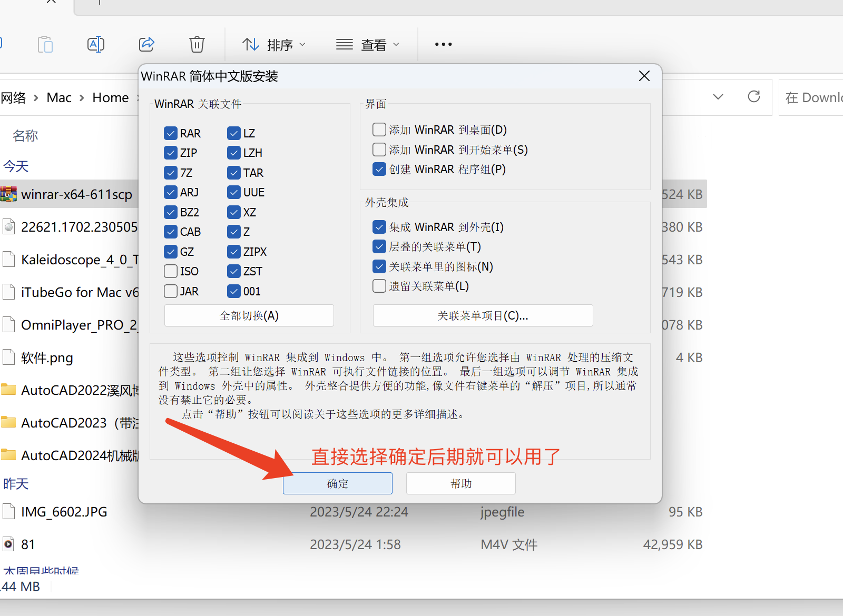Image resolution: width=843 pixels, height=616 pixels.
Task: Open the 查看 view dropdown
Action: coord(368,45)
